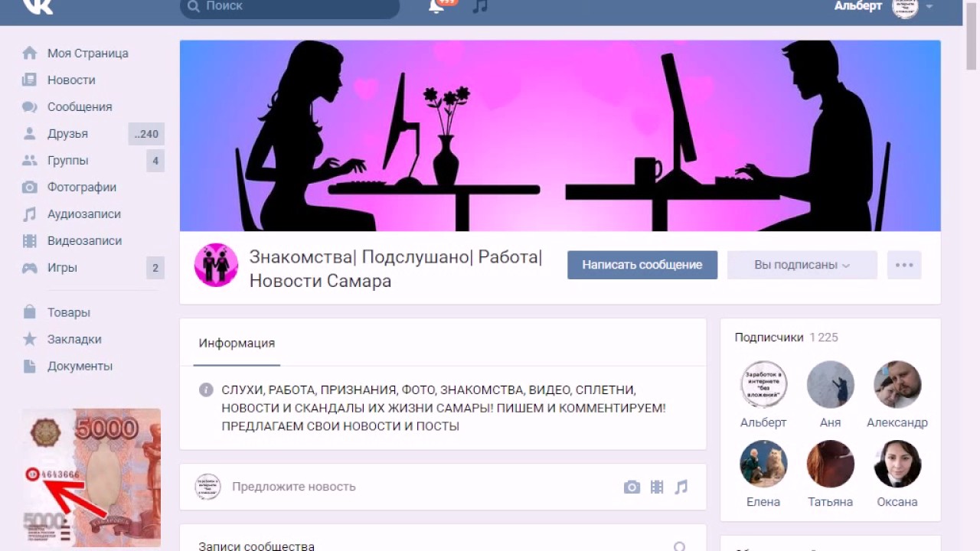Click the home icon beside Моя Страница
This screenshot has width=980, height=551.
coord(30,54)
